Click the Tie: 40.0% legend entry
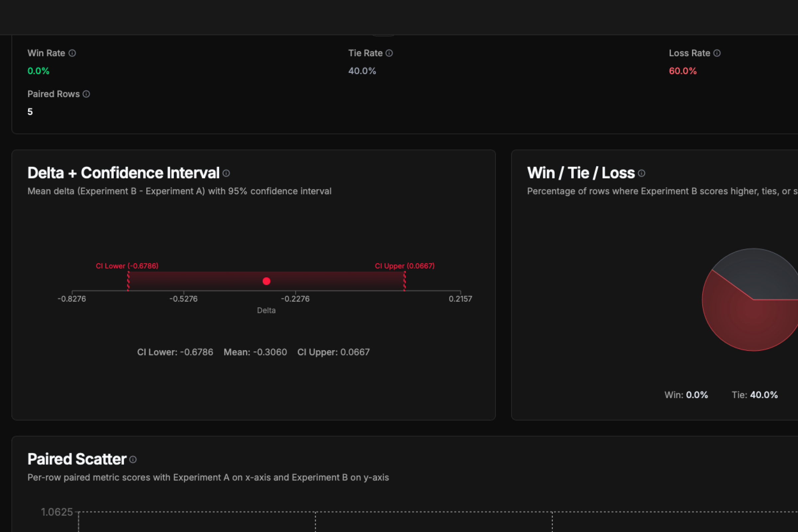This screenshot has height=532, width=798. (x=754, y=395)
